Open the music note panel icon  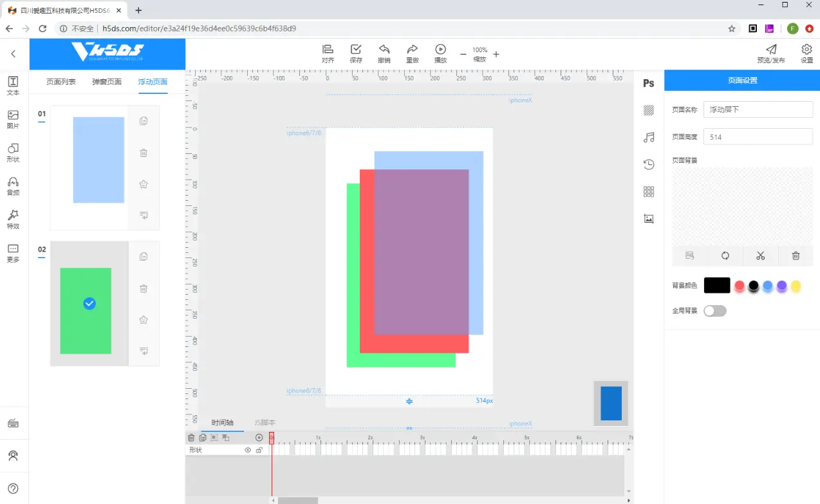649,138
